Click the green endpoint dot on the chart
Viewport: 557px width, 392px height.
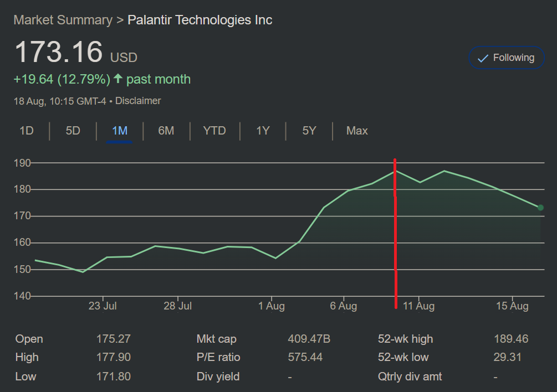(x=540, y=208)
